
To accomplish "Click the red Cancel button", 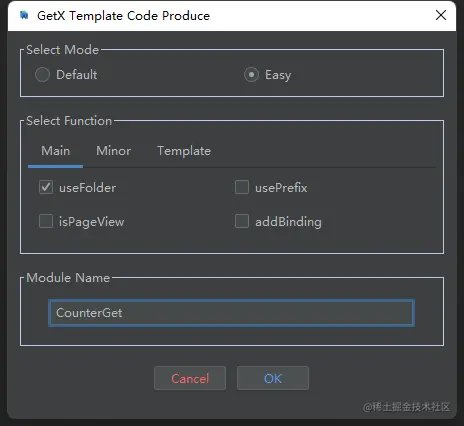I will coord(190,378).
